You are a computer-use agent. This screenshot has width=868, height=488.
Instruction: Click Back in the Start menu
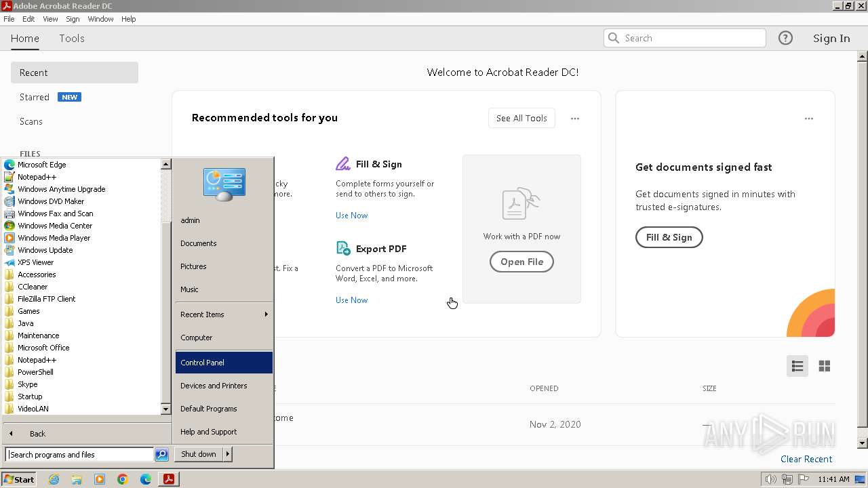[37, 434]
